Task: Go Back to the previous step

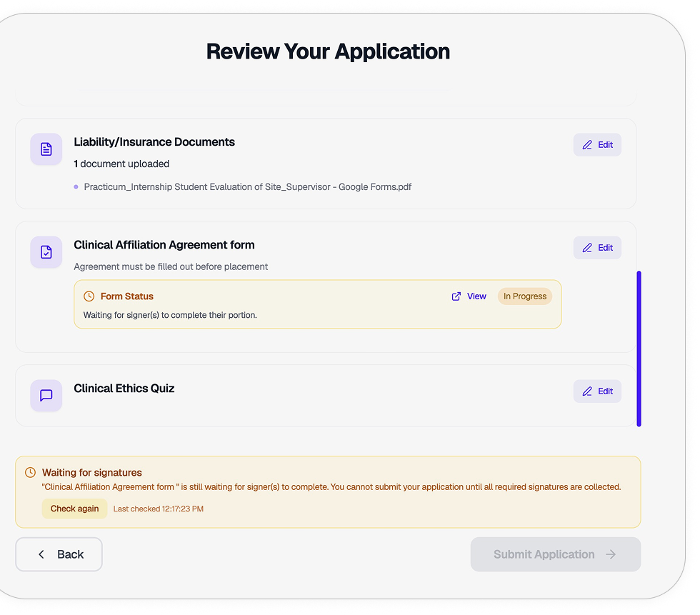Action: point(59,554)
